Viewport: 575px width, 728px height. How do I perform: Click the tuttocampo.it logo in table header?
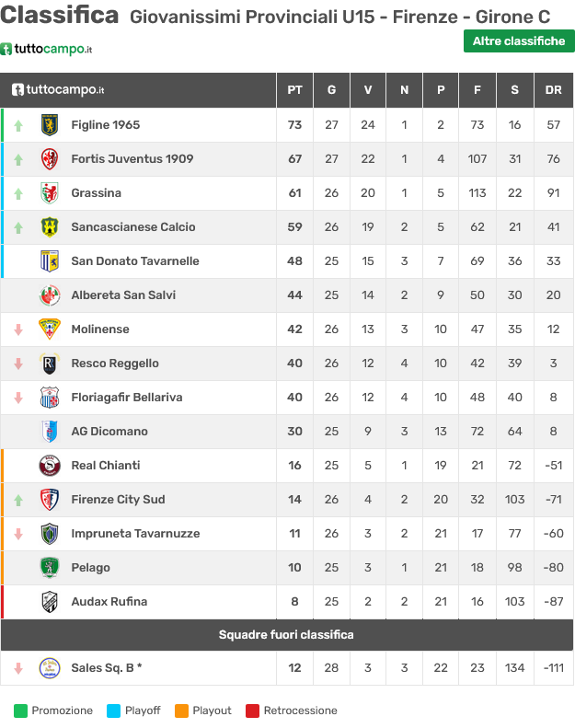(x=58, y=89)
